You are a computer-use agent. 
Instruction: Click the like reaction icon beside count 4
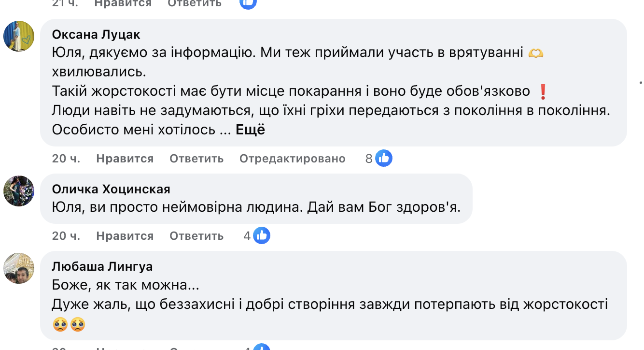[262, 236]
